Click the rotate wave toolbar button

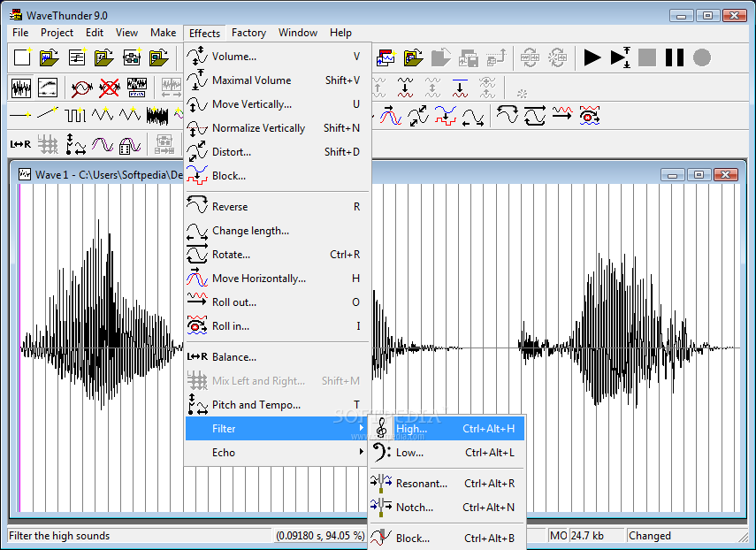coord(535,115)
